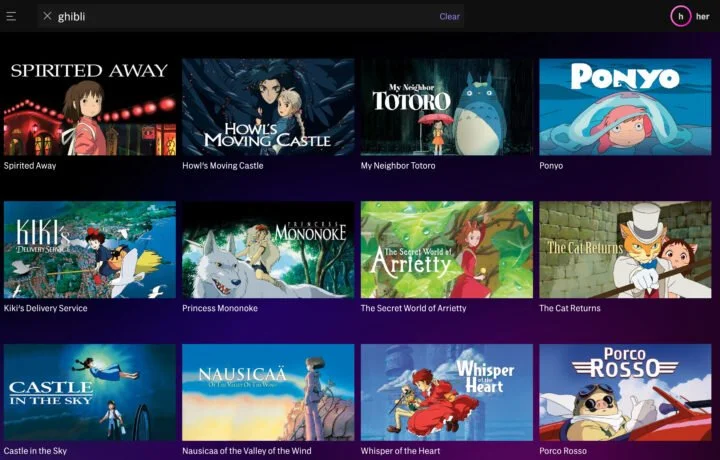This screenshot has height=460, width=720.
Task: Click the Clear search button
Action: pyautogui.click(x=449, y=16)
